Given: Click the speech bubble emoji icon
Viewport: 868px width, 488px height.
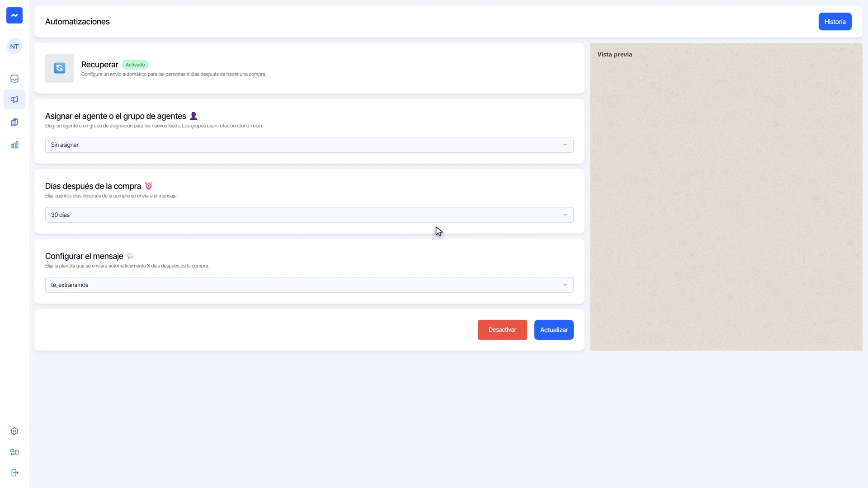Looking at the screenshot, I should (131, 256).
